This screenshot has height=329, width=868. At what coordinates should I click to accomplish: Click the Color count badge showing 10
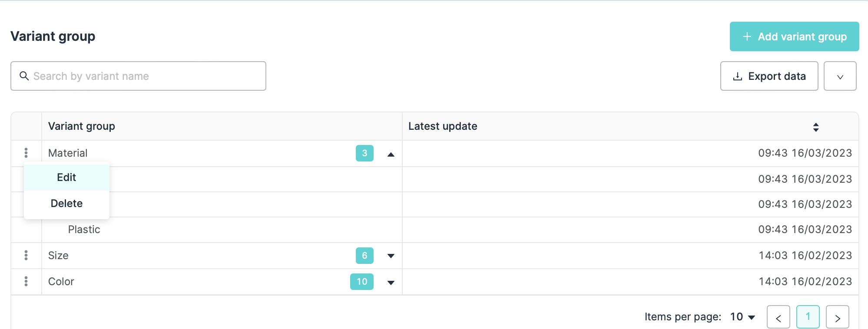coord(361,282)
